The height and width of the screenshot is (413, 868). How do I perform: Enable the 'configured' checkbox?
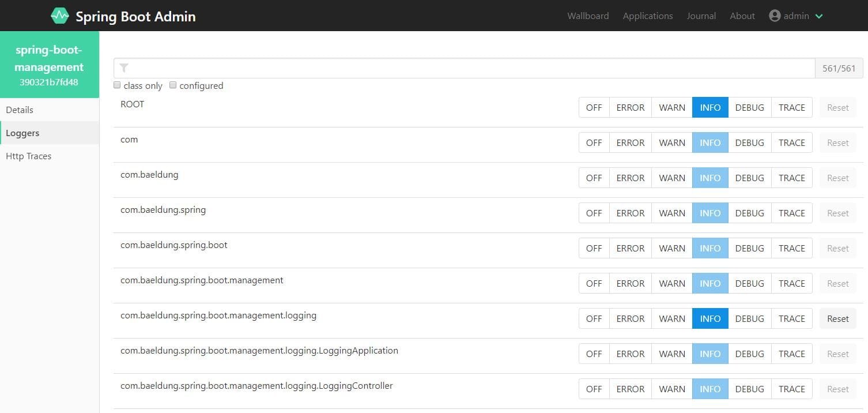tap(173, 85)
